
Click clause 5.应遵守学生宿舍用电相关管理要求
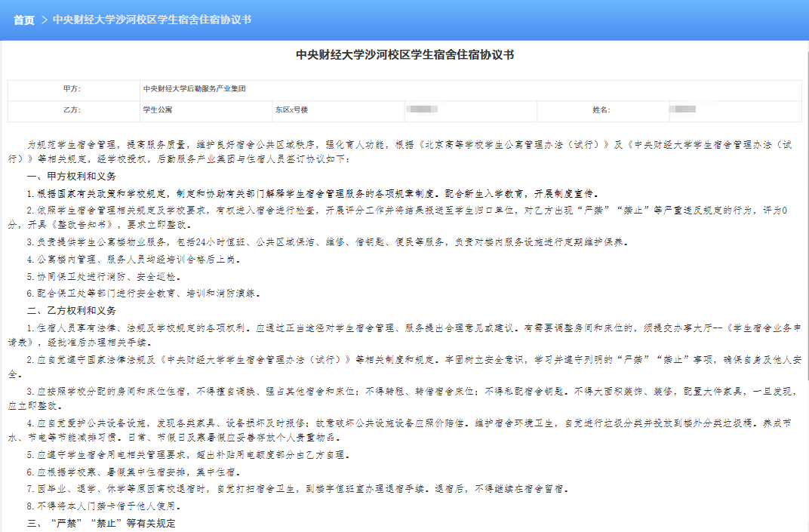[x=189, y=455]
